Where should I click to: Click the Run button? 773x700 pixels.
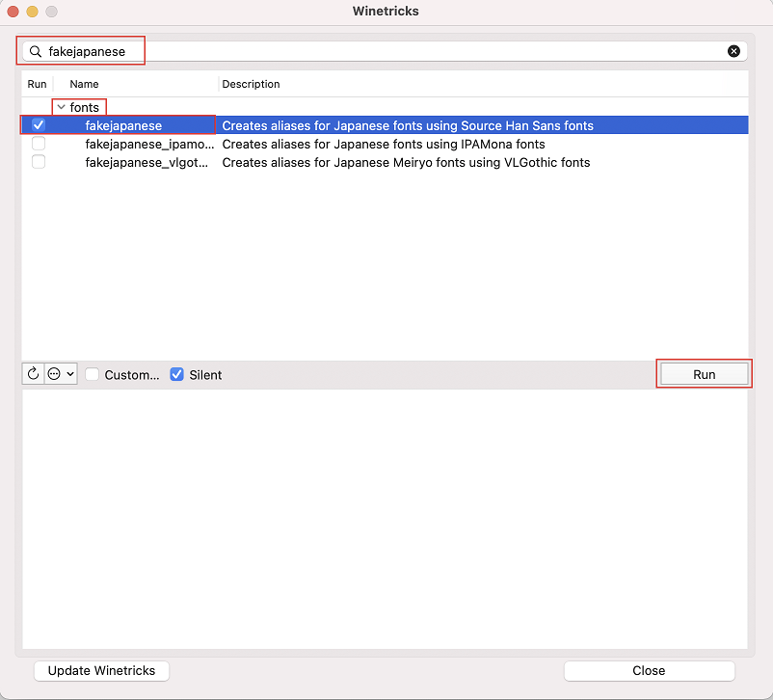coord(704,374)
